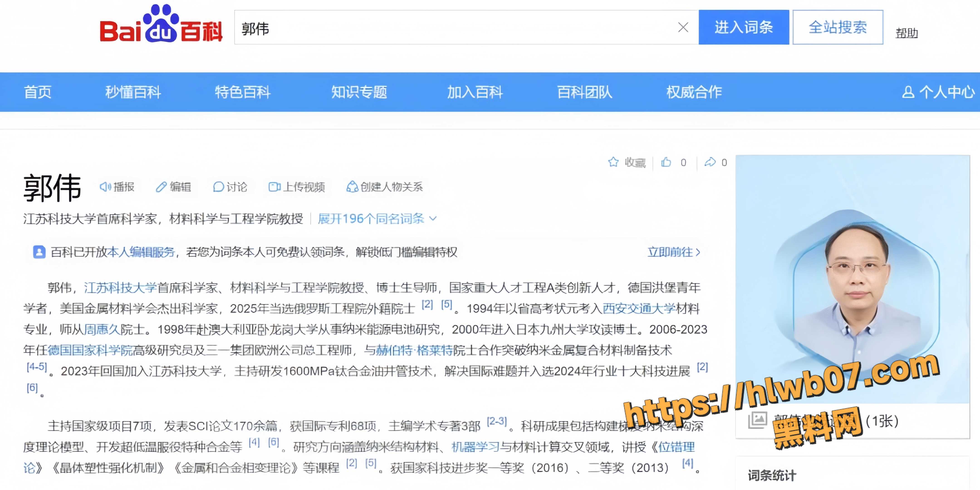
Task: Open the 周惠久 link
Action: 102,329
